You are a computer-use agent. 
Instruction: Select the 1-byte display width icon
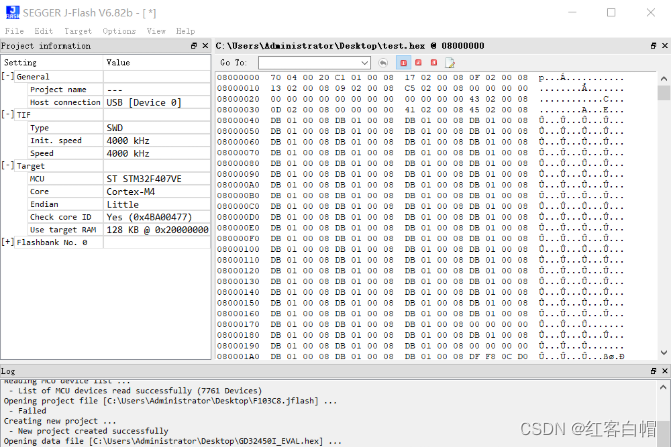403,63
